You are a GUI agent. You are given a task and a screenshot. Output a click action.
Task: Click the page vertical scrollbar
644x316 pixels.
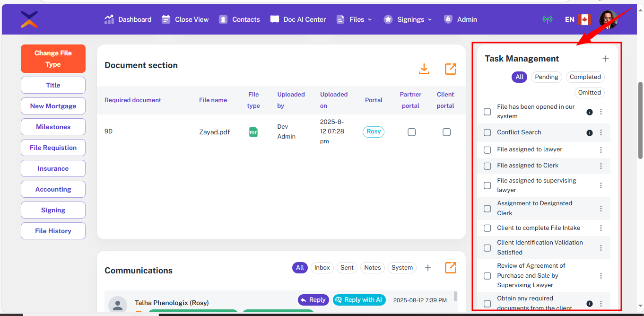point(641,120)
